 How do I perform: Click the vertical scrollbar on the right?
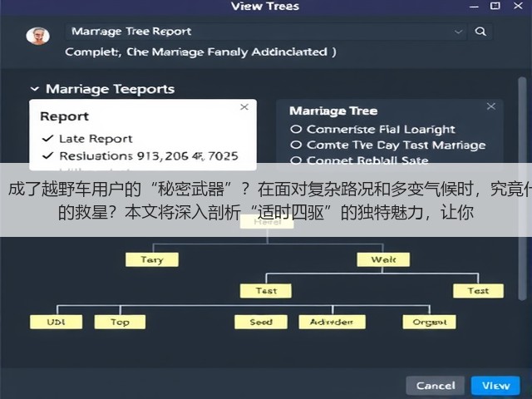[522, 189]
